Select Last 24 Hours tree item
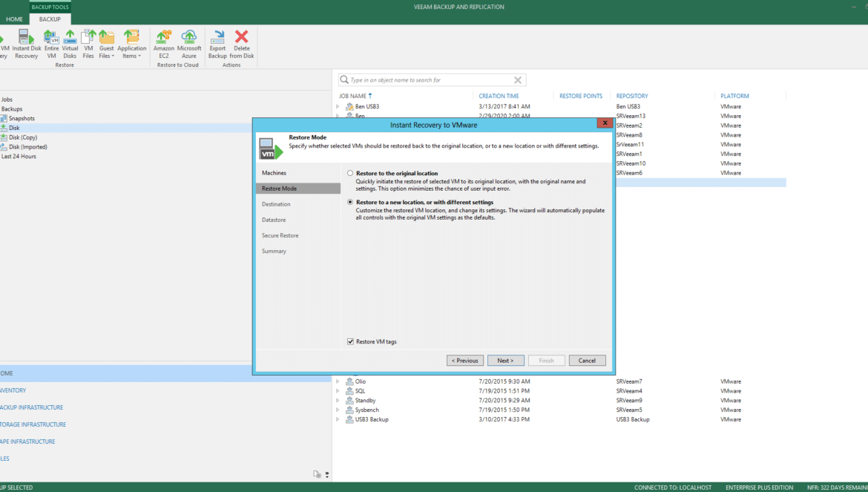868x492 pixels. tap(19, 157)
